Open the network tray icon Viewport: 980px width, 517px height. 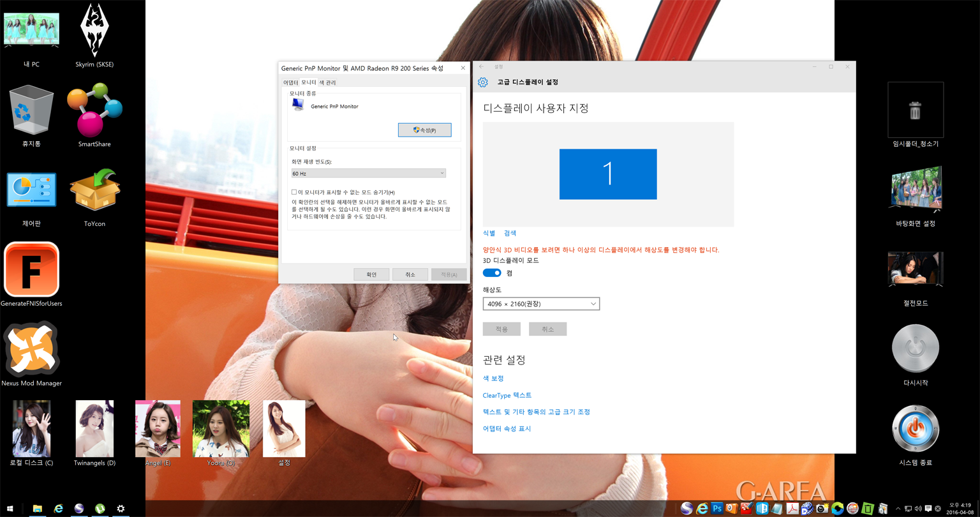(908, 509)
